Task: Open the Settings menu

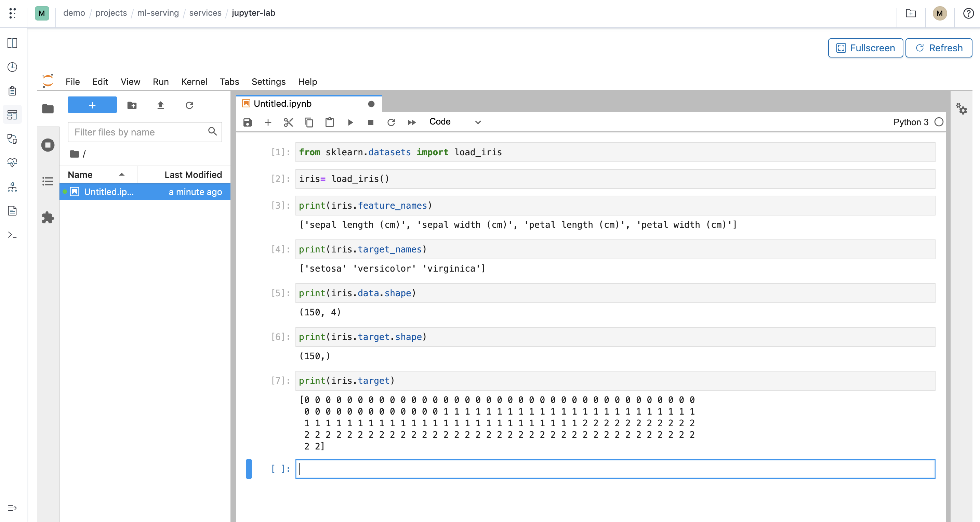Action: click(x=268, y=82)
